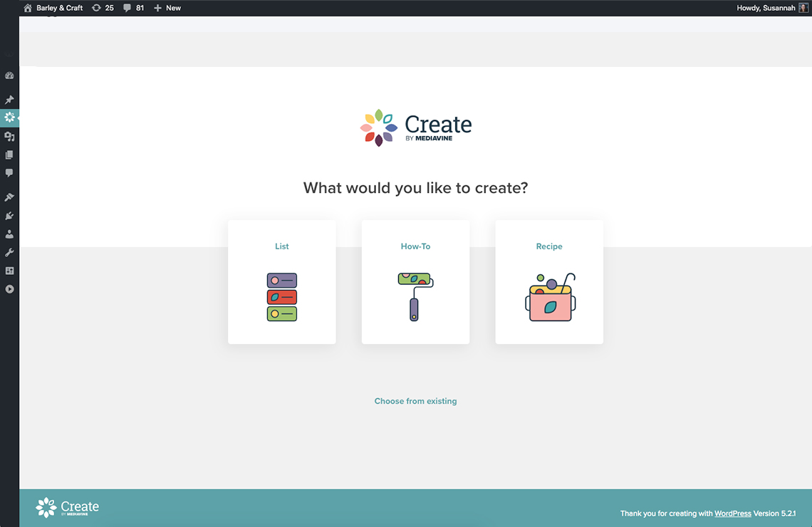Screen dimensions: 812x527
Task: Choose the How-To card title
Action: click(x=415, y=246)
